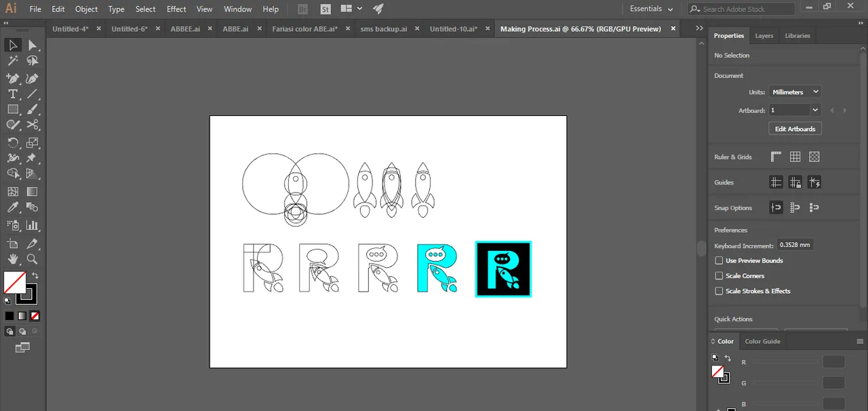The width and height of the screenshot is (868, 411).
Task: Select the Column Graph tool
Action: (x=32, y=225)
